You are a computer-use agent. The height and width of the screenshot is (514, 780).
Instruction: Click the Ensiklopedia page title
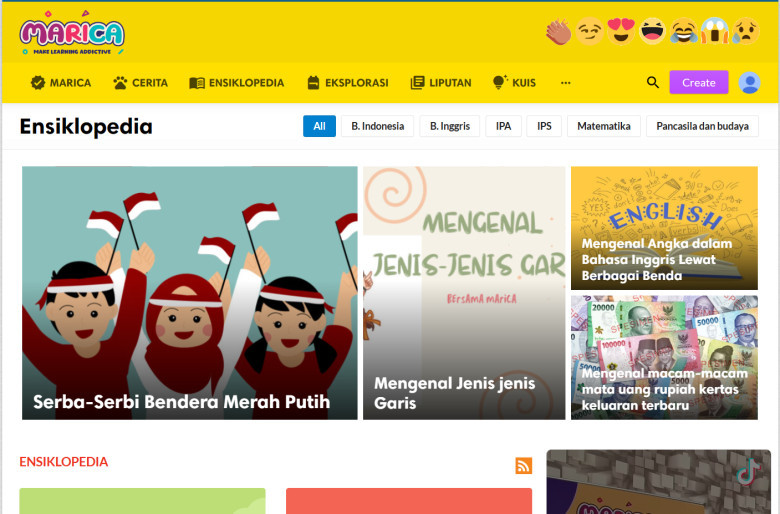(86, 126)
